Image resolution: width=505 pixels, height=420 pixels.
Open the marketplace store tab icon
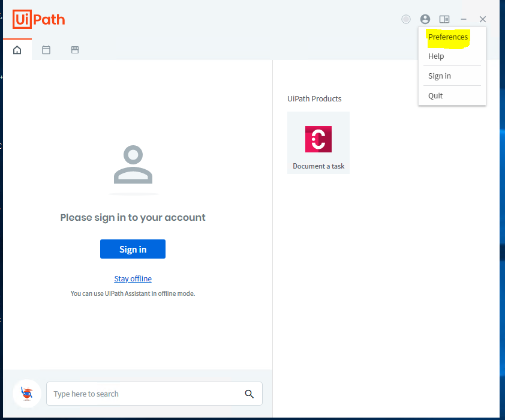tap(75, 50)
